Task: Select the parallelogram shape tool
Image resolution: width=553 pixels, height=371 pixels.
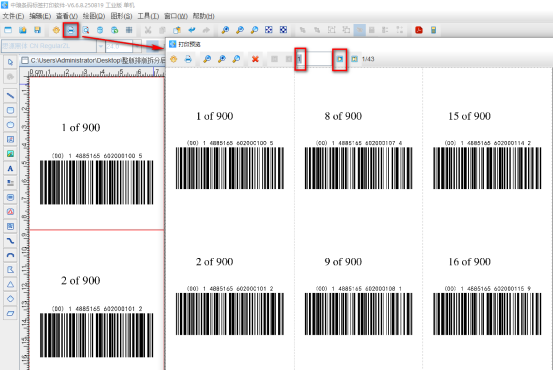Action: 10,313
